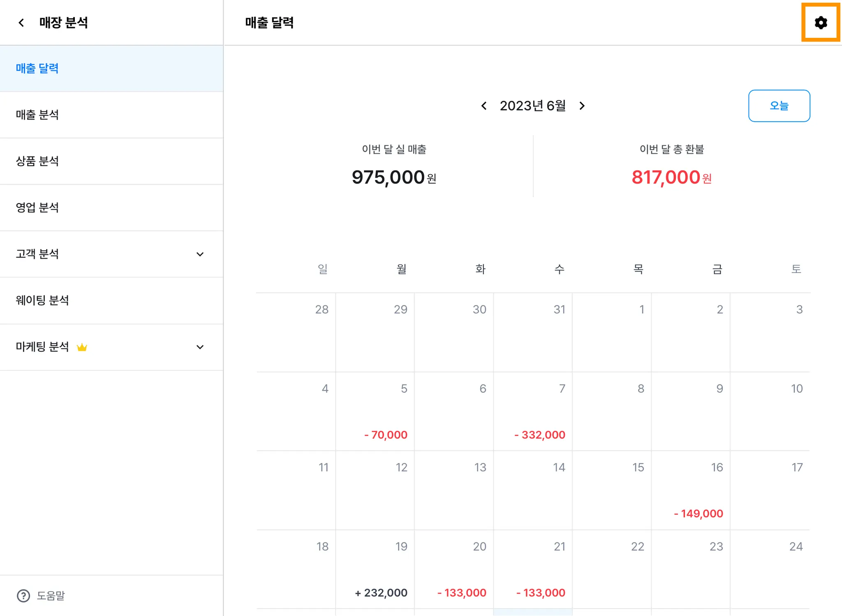The height and width of the screenshot is (616, 842).
Task: Click the help question mark icon
Action: coord(23,595)
